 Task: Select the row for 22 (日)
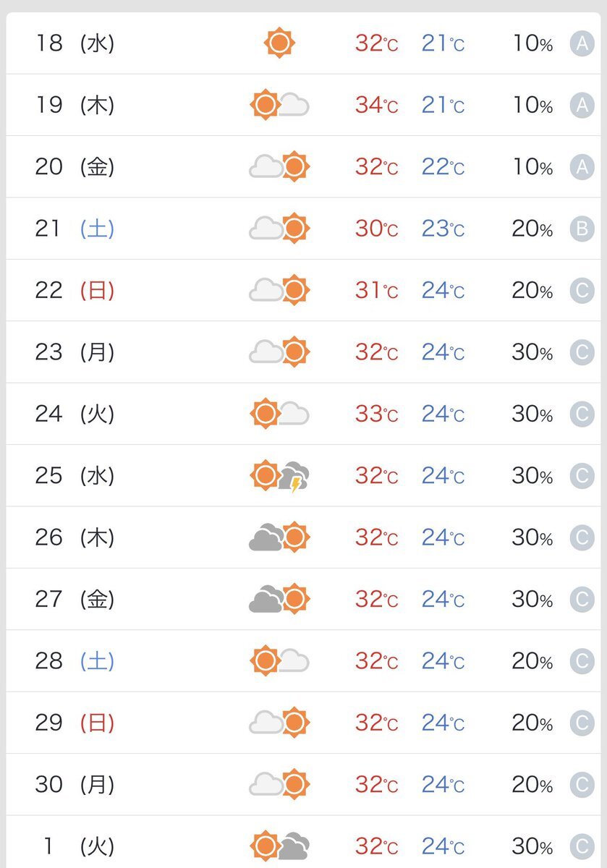[303, 290]
